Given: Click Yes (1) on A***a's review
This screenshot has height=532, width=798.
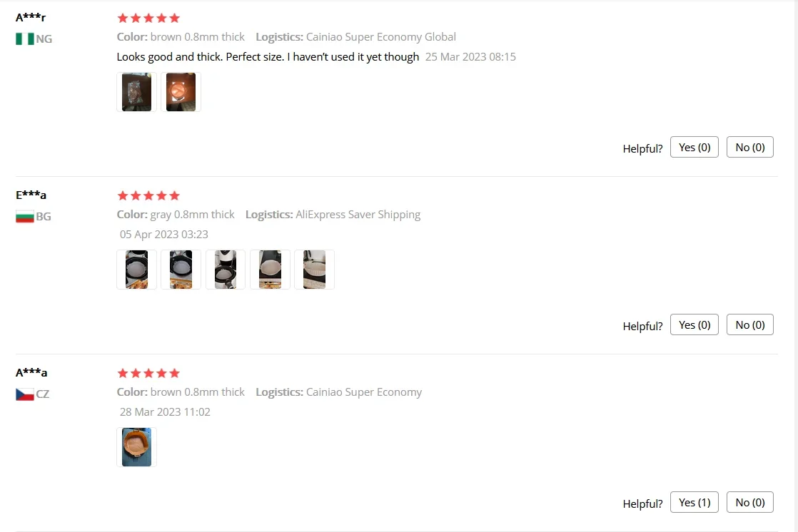Looking at the screenshot, I should click(x=695, y=502).
